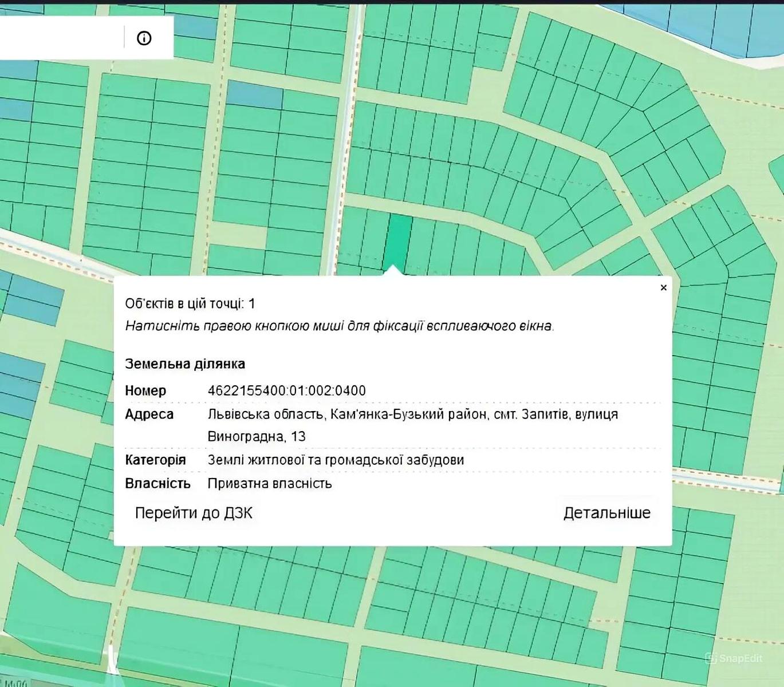Click the Земельна ділянка heading
Image resolution: width=784 pixels, height=687 pixels.
[185, 364]
